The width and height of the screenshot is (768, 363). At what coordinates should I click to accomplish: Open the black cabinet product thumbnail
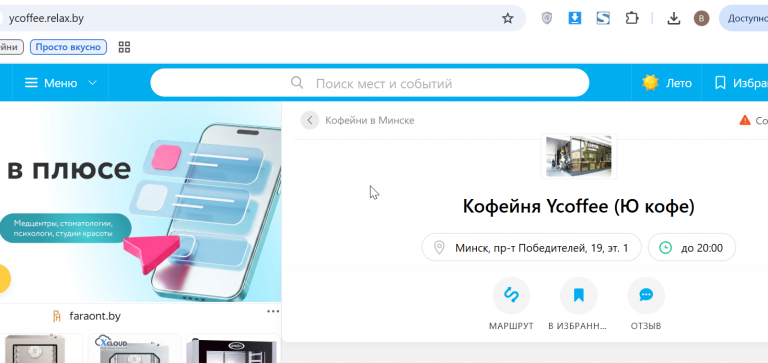click(233, 349)
